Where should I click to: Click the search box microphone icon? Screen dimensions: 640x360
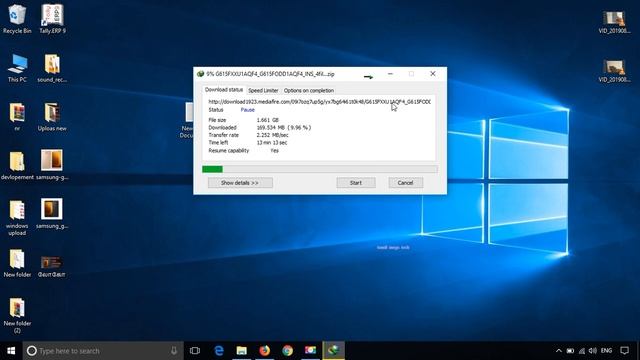174,351
